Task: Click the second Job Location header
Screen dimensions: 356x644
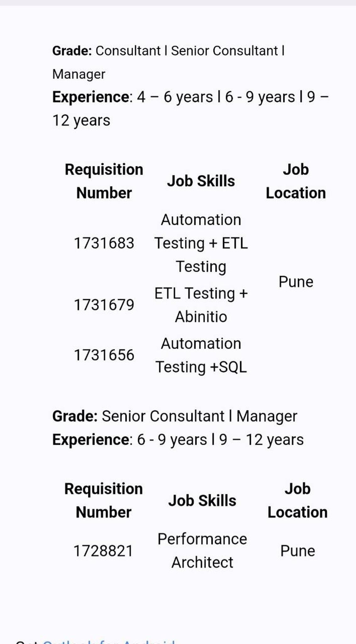Action: (298, 501)
